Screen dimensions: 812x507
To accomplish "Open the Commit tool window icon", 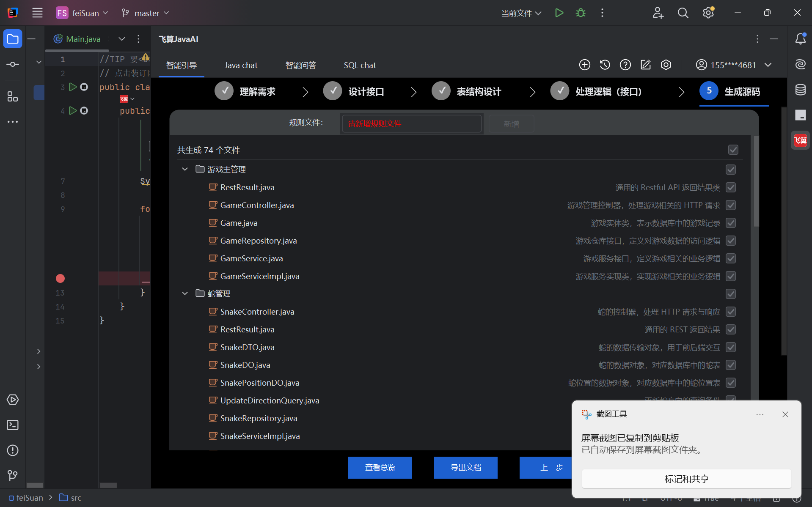I will (13, 64).
